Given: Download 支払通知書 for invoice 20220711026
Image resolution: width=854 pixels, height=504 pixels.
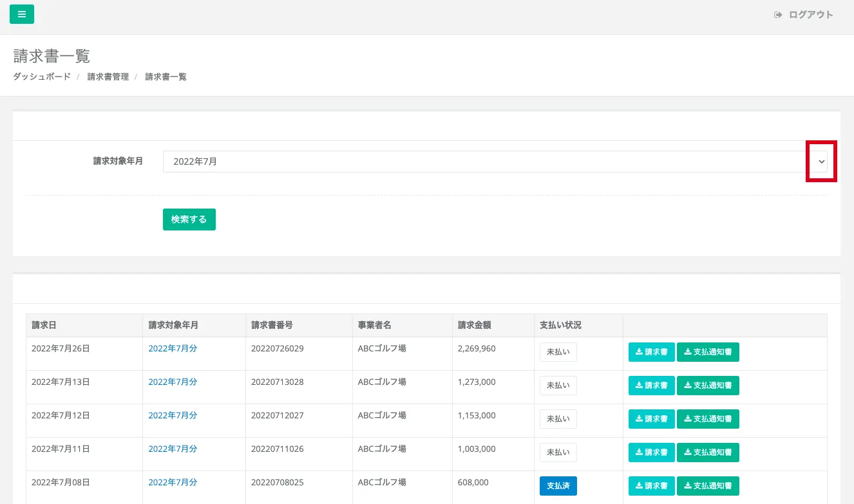Looking at the screenshot, I should click(708, 453).
